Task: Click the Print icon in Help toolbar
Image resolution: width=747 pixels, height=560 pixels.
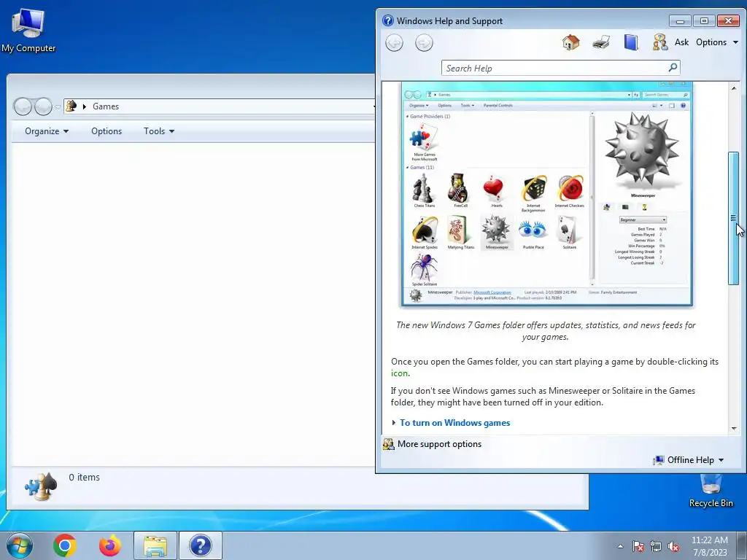Action: [x=601, y=42]
